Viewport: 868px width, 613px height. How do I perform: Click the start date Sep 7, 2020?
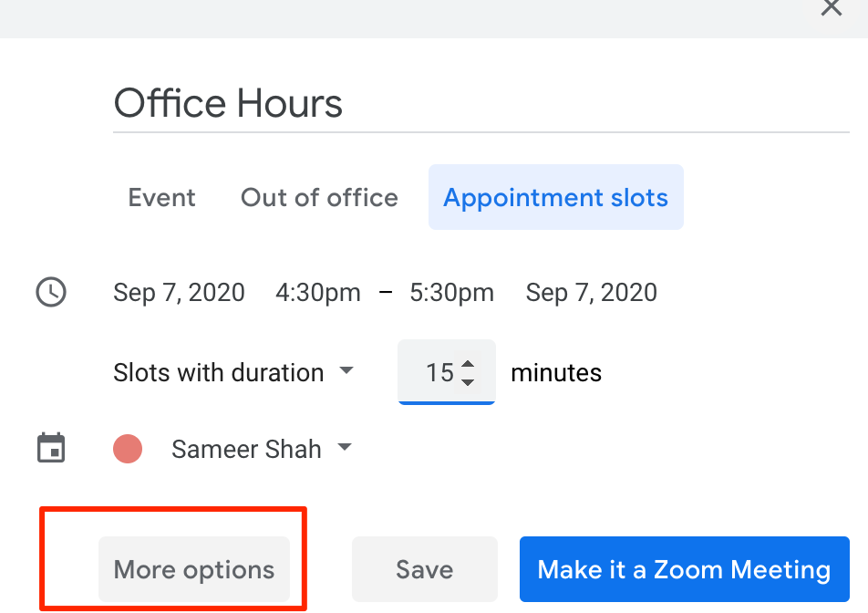click(x=179, y=292)
